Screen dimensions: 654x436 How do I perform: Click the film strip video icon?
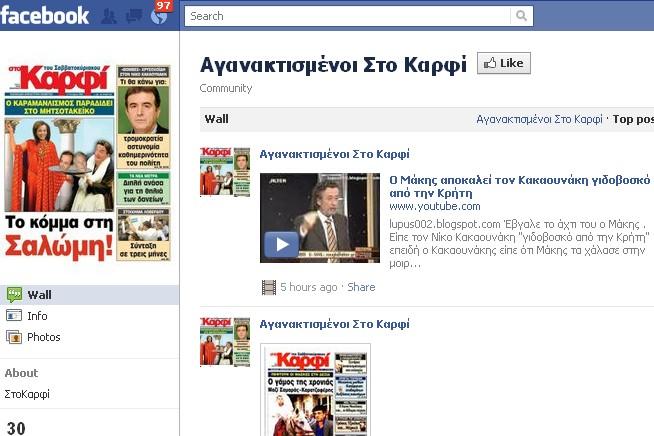tap(269, 287)
